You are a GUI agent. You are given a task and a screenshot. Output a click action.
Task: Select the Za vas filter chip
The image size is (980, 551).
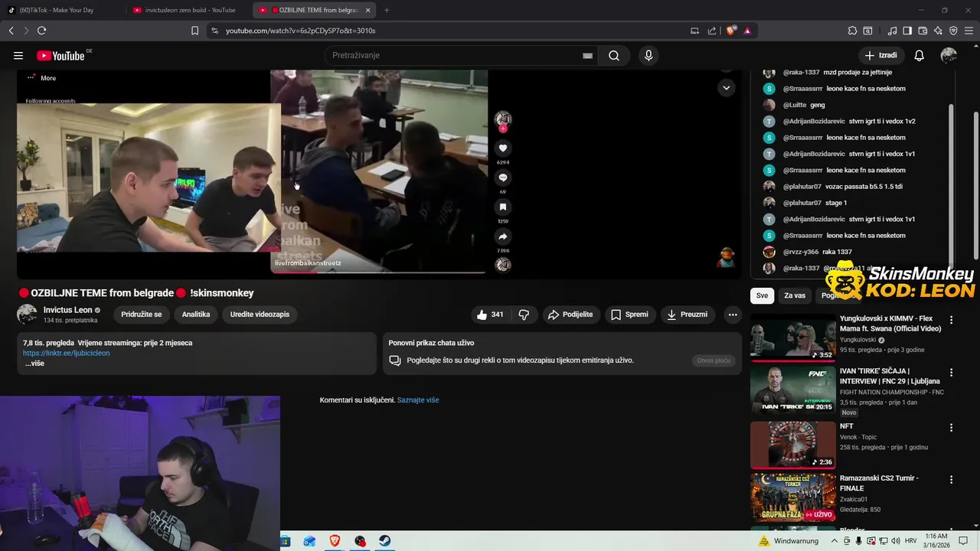tap(795, 295)
